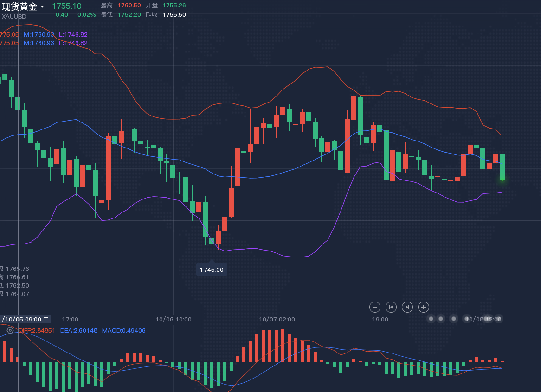Click the crosshair open value 1765.76
541x392 pixels.
[x=17, y=269]
